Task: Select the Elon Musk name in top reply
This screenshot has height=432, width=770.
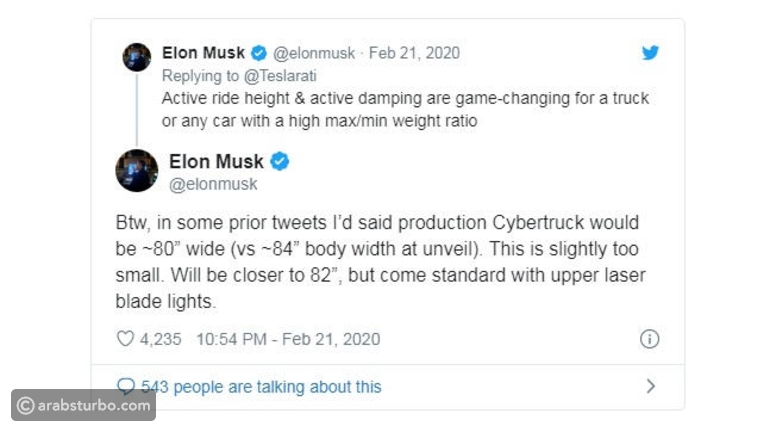Action: click(x=203, y=53)
